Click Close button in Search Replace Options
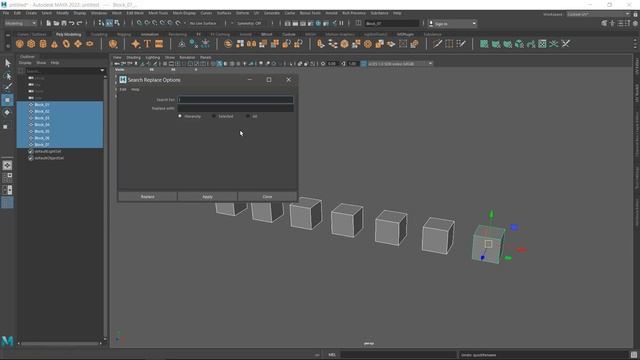Viewport: 640px width, 360px height. pyautogui.click(x=267, y=197)
